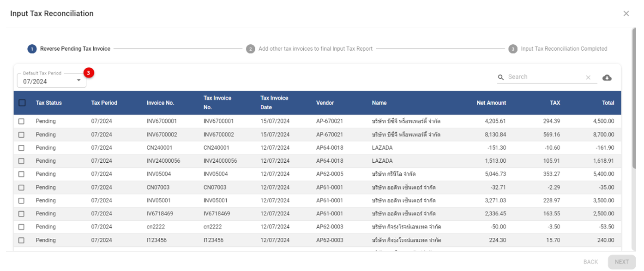Click the step 2 circle icon

[250, 49]
